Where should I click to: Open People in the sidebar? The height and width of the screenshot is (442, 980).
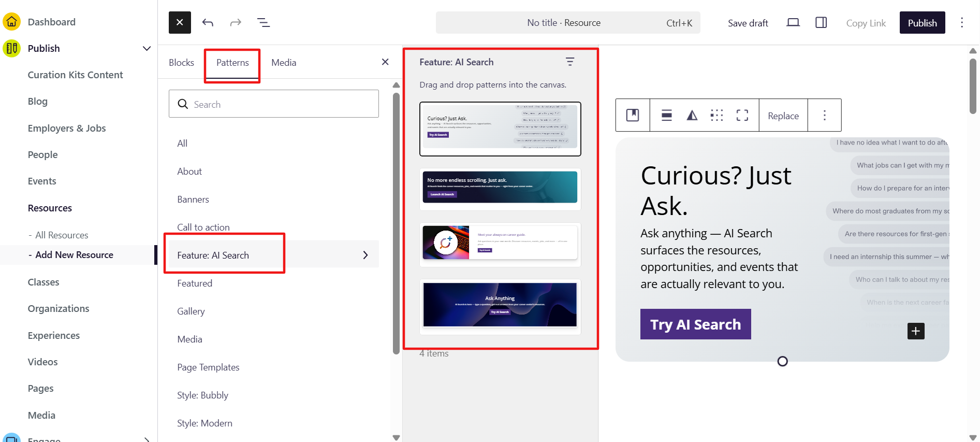(x=43, y=154)
